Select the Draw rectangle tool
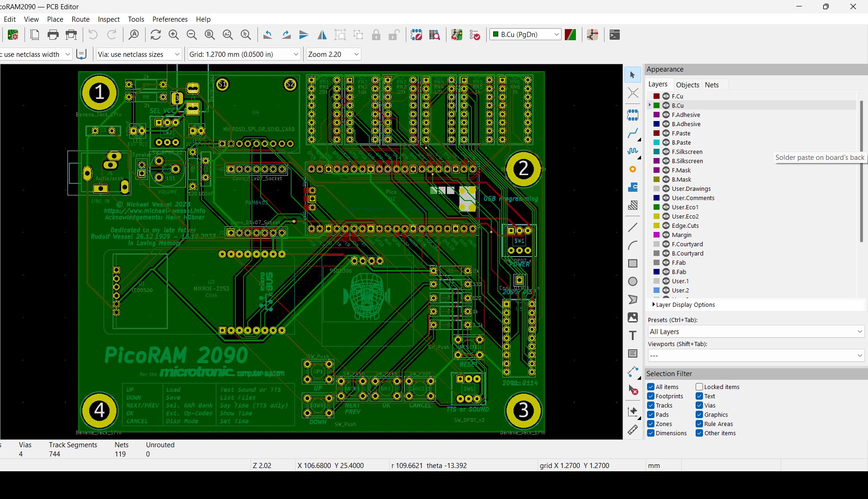This screenshot has height=499, width=868. (x=633, y=263)
